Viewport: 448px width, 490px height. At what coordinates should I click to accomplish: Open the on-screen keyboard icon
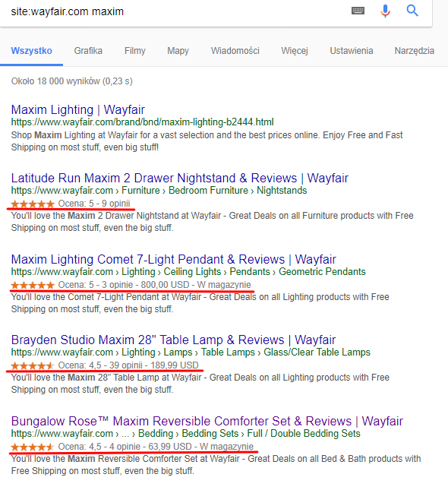pyautogui.click(x=358, y=11)
